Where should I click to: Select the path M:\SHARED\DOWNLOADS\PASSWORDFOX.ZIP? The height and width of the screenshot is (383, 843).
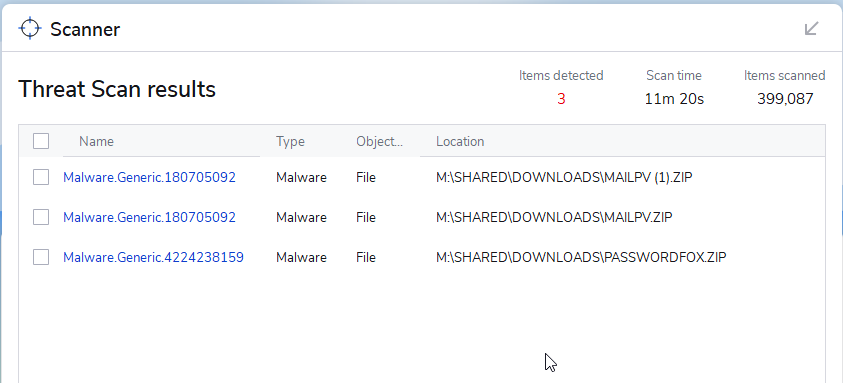(581, 257)
